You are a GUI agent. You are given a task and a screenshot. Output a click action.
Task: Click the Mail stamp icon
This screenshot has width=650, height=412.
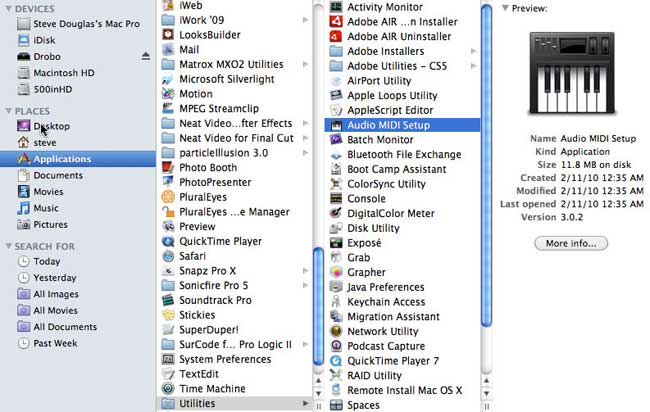click(x=168, y=49)
